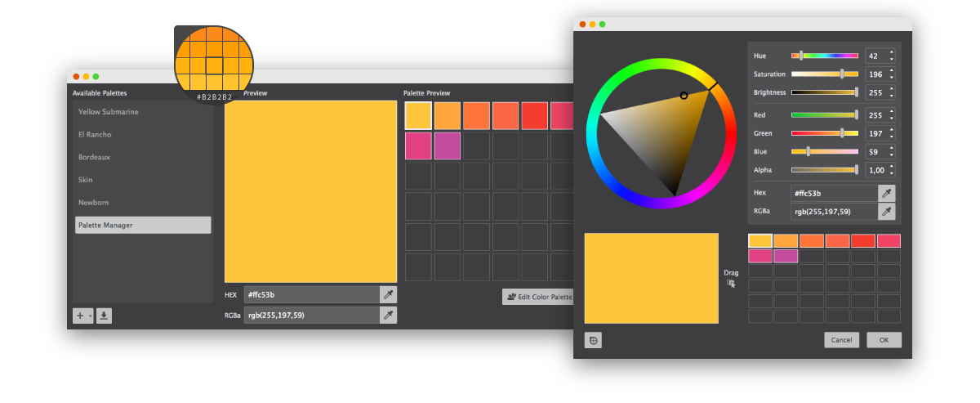Select the third darker-orange swatch in Palette Preview
The height and width of the screenshot is (403, 980).
tap(476, 115)
